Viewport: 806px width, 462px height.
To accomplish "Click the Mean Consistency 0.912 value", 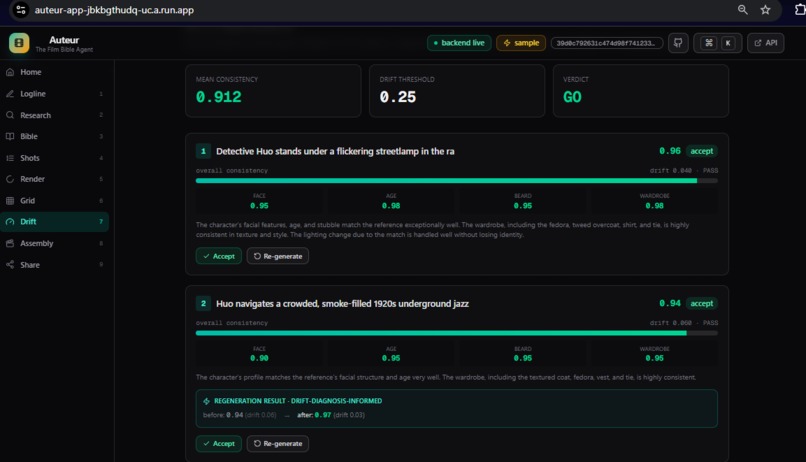I will point(218,97).
